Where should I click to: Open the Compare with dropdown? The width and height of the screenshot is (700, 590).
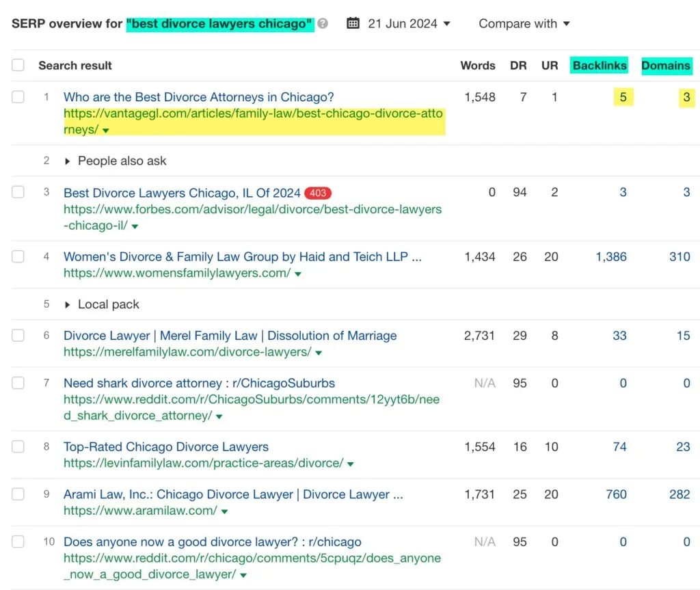pyautogui.click(x=524, y=24)
